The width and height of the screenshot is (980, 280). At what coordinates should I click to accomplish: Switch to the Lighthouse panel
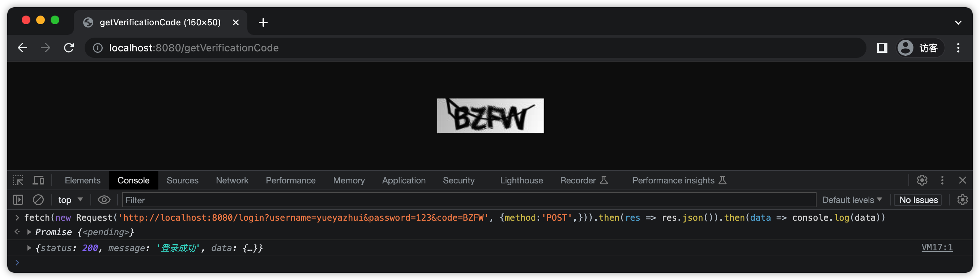521,180
